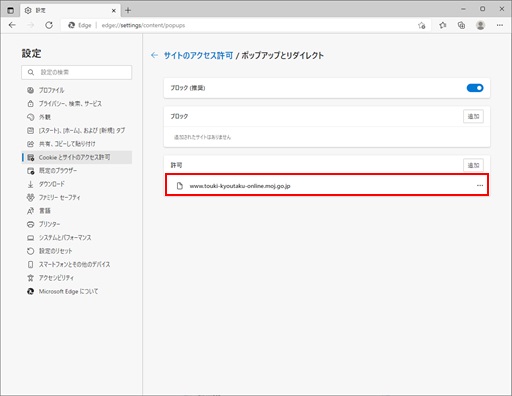Open the Favorites list icon
Screen dimensions: 512x396
[x=443, y=25]
